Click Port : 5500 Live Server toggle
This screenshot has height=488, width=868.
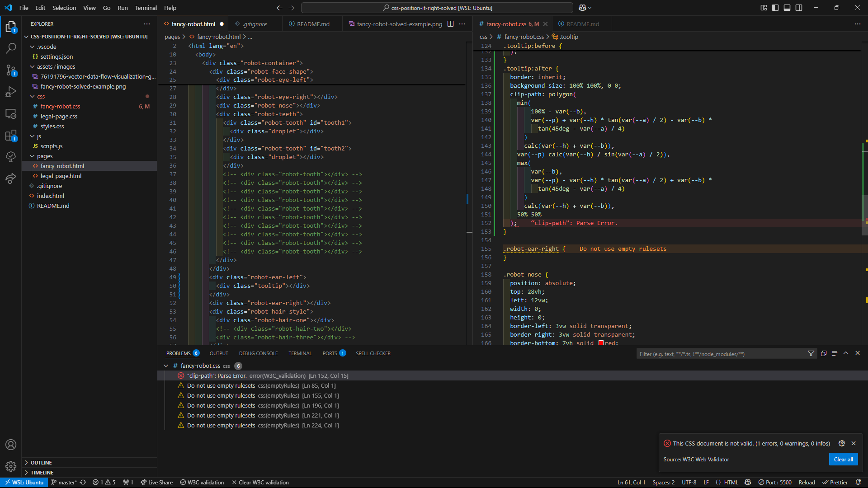[775, 483]
